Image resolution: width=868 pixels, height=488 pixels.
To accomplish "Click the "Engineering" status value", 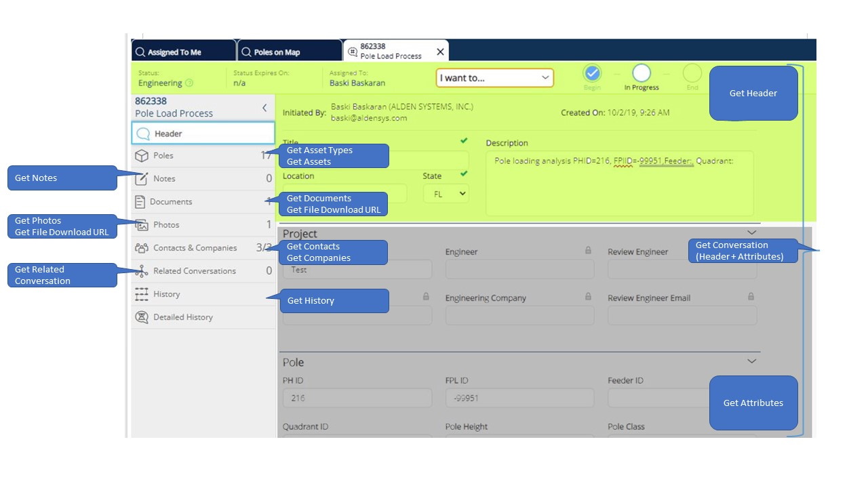I will click(x=160, y=83).
